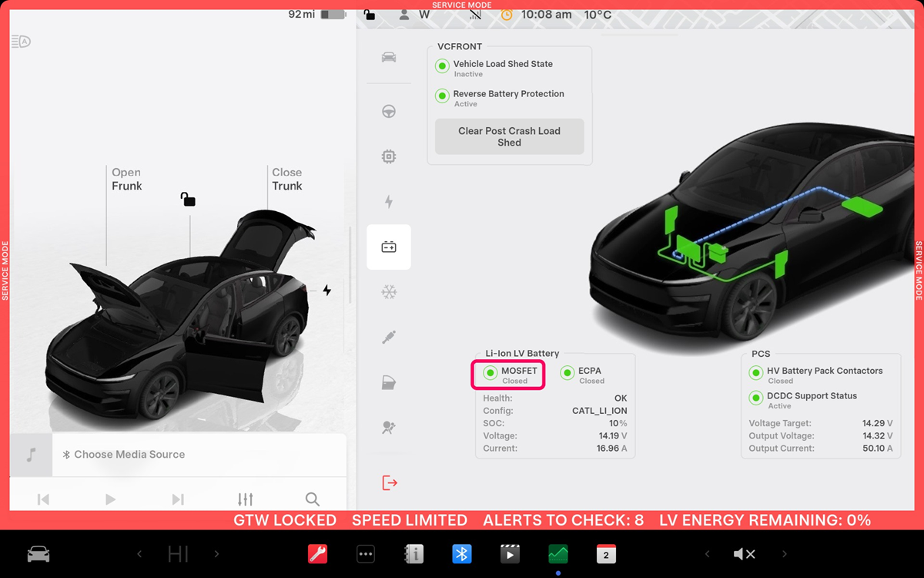Image resolution: width=924 pixels, height=578 pixels.
Task: Tap Open Frunk on the vehicle view
Action: (126, 179)
